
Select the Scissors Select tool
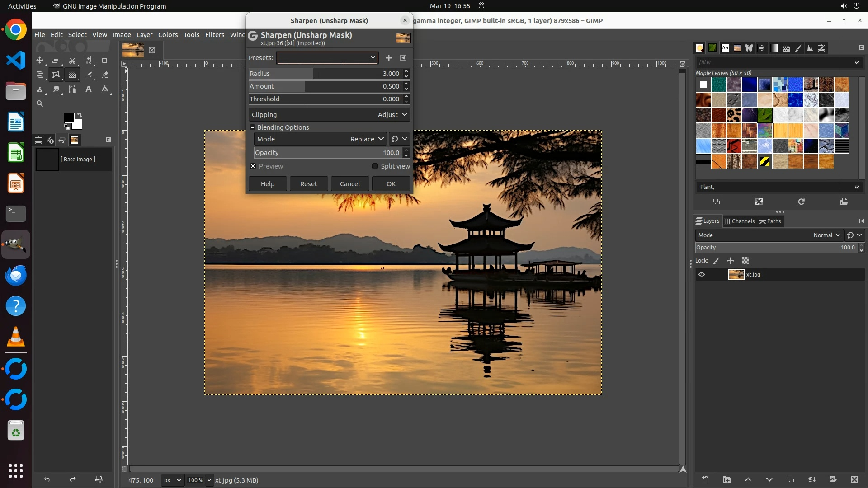coord(72,61)
